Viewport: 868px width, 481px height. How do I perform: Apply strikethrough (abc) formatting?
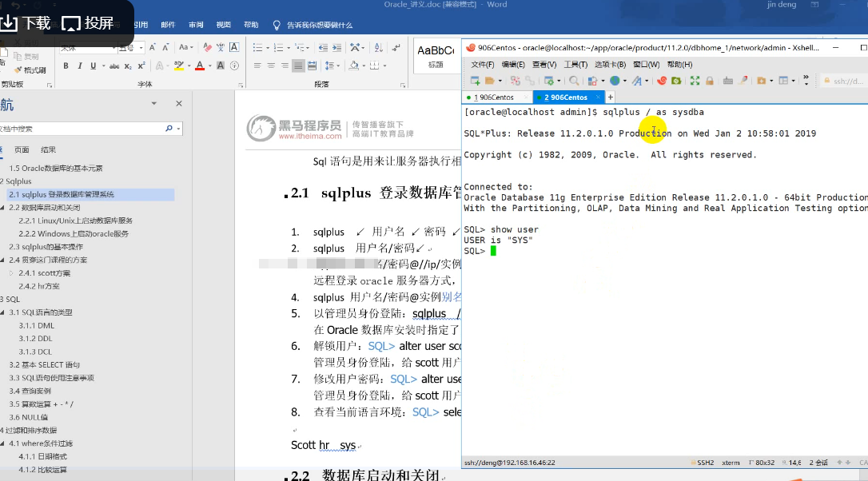click(x=114, y=66)
